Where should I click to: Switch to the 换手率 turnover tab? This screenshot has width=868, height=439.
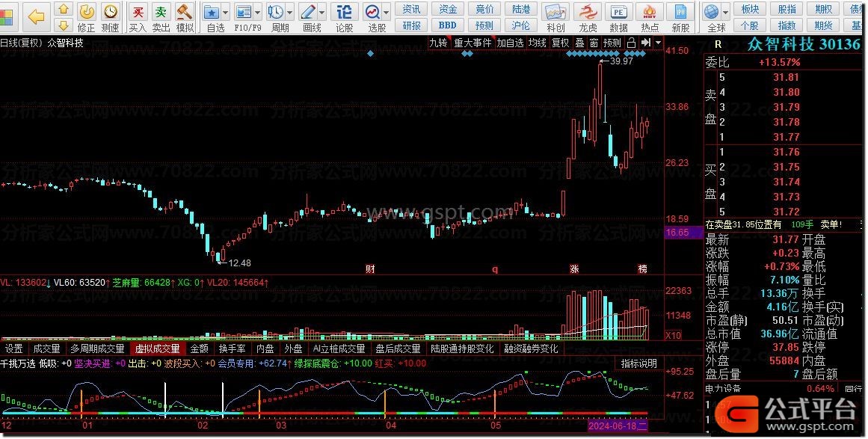232,349
